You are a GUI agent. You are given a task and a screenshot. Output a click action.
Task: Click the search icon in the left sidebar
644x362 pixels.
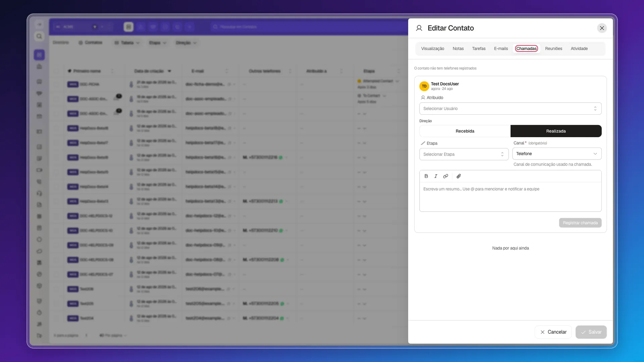click(x=39, y=36)
